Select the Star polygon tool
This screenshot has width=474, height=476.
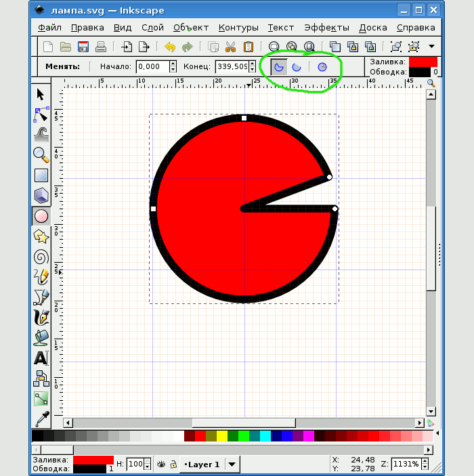tap(41, 236)
